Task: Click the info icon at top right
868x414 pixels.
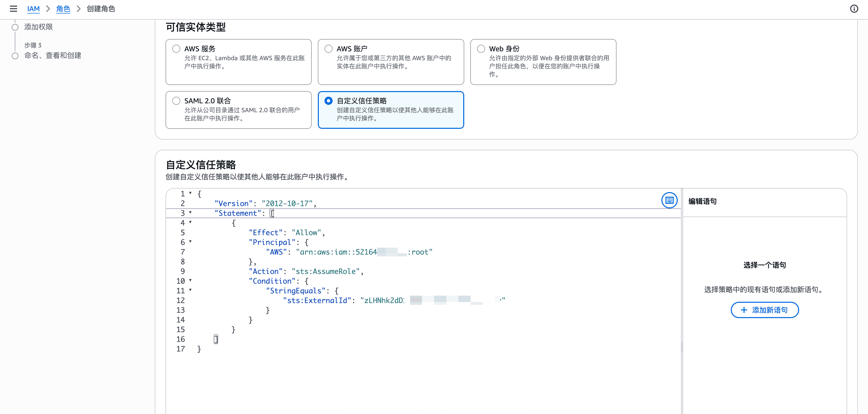Action: [854, 9]
